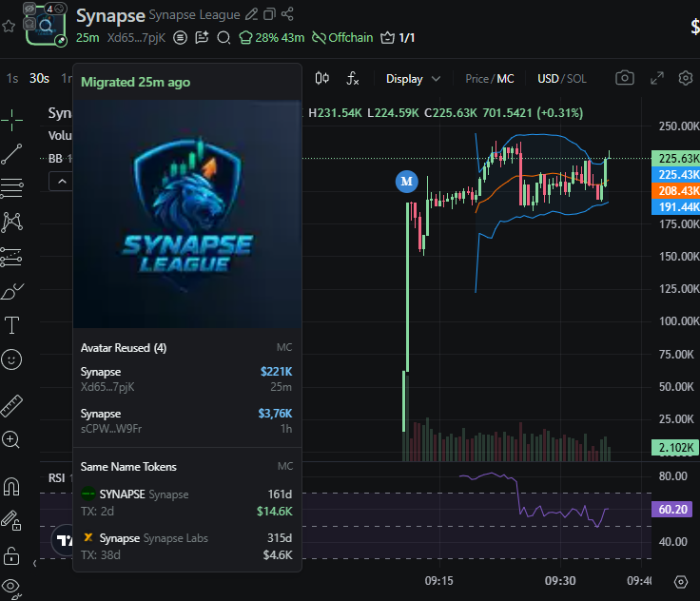Open chart settings gear icon

pos(685,79)
